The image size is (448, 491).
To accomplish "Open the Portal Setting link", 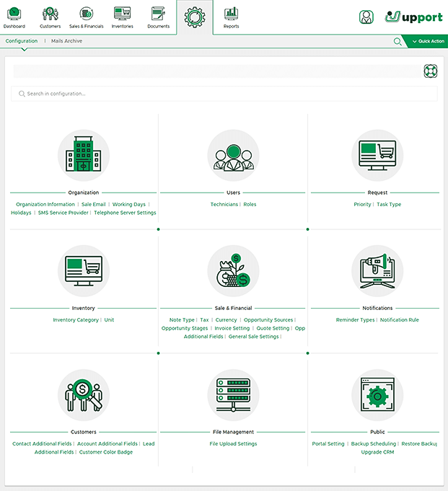I will [x=328, y=443].
